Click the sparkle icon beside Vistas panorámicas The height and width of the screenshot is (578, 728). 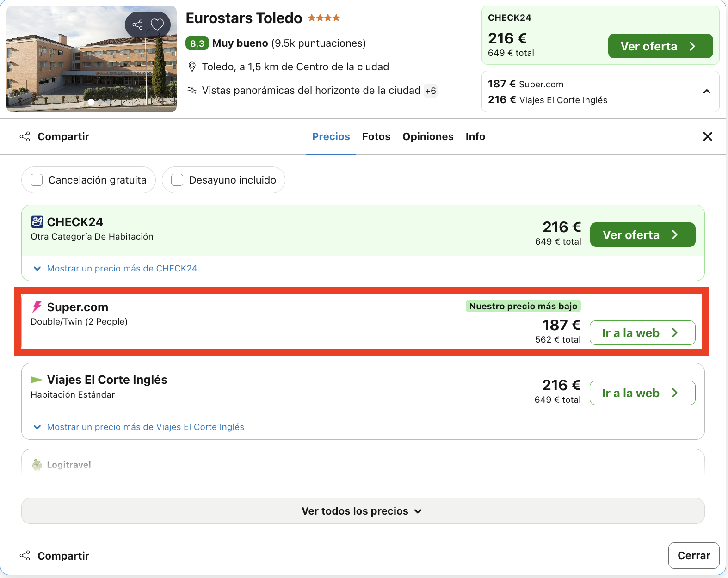pyautogui.click(x=192, y=90)
